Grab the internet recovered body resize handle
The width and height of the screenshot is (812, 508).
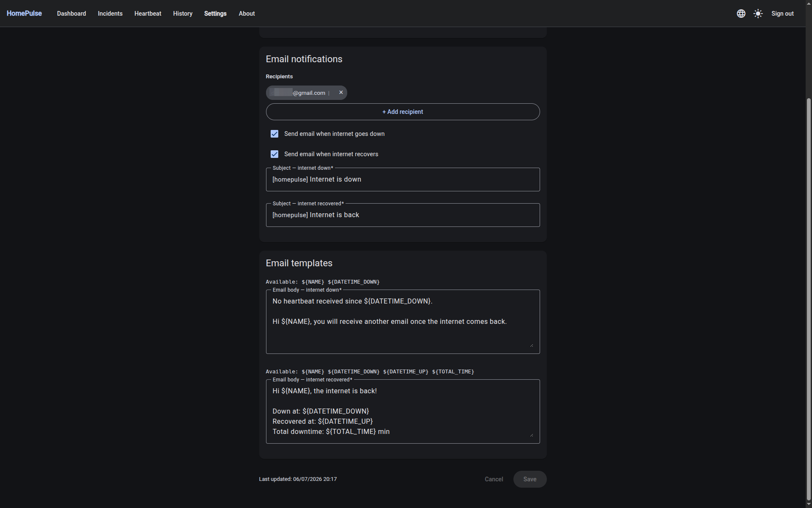point(531,435)
